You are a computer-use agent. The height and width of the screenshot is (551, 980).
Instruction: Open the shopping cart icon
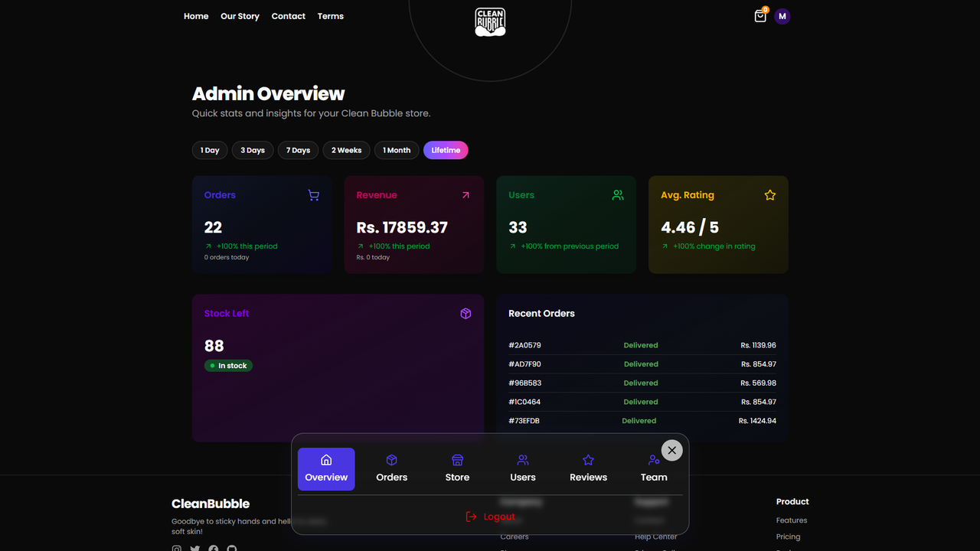point(760,16)
